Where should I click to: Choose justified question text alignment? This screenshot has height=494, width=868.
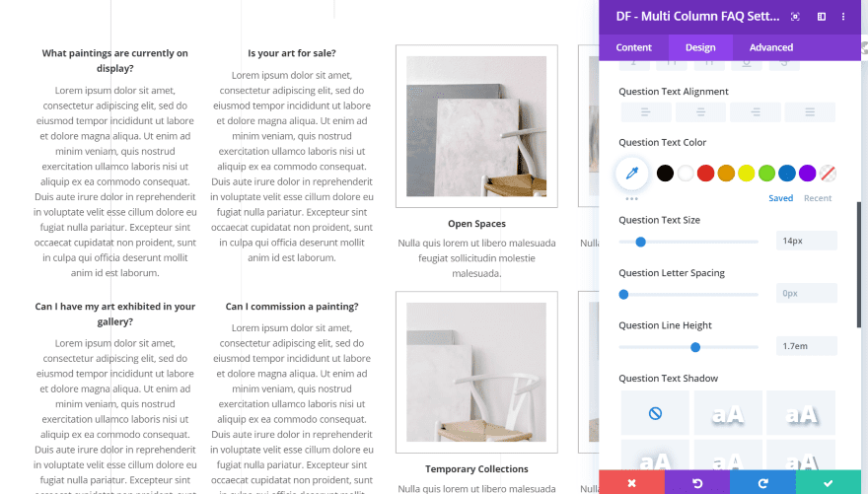click(810, 112)
